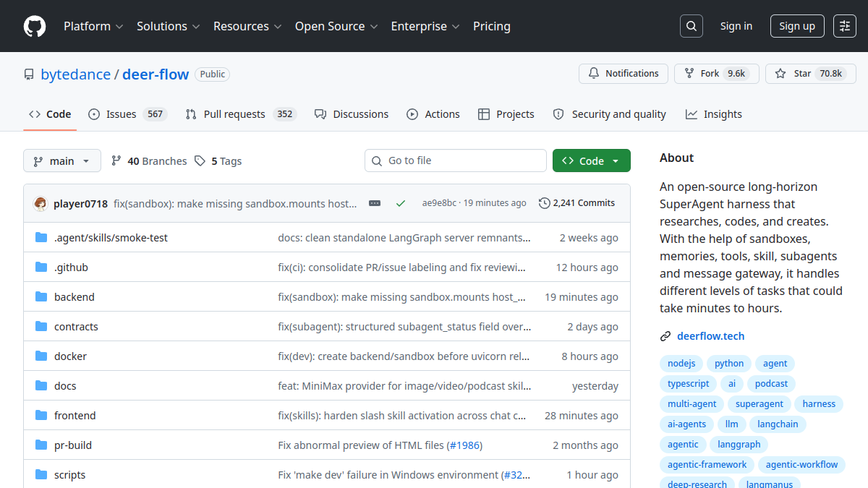
Task: Open the Insights tab
Action: (714, 114)
